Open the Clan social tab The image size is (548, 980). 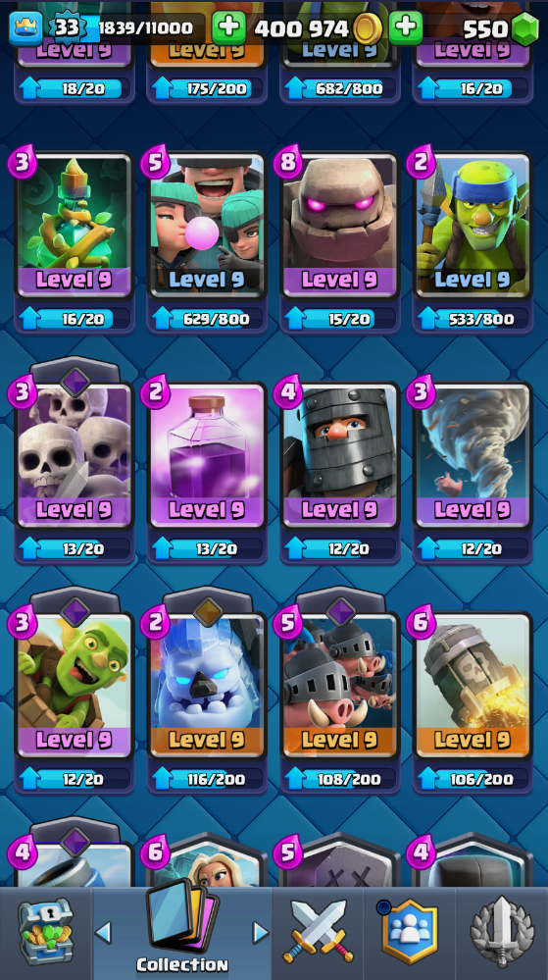pos(410,933)
